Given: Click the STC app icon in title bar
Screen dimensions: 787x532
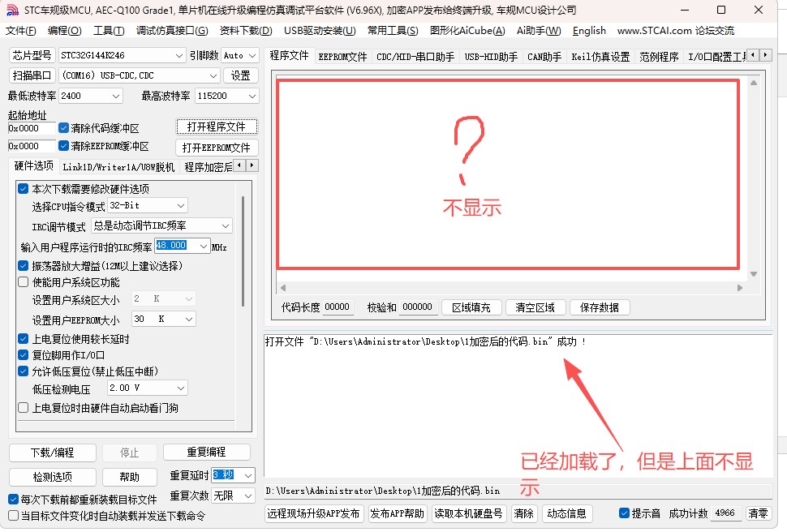Looking at the screenshot, I should point(12,10).
